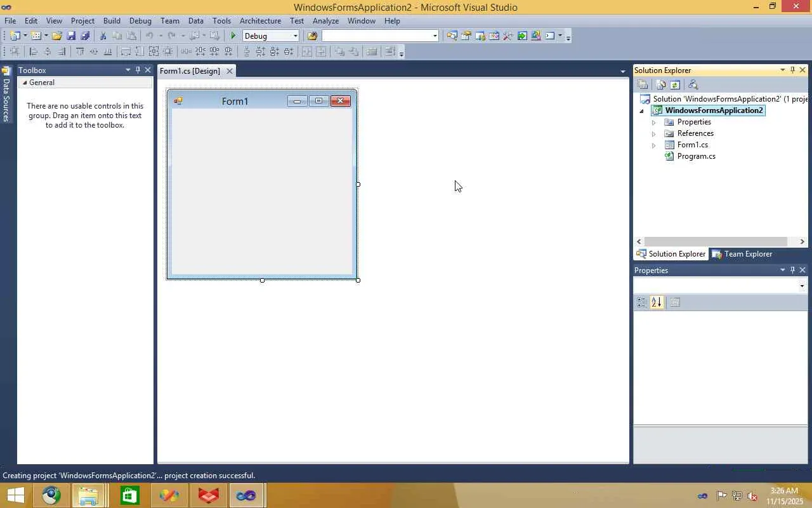Image resolution: width=812 pixels, height=508 pixels.
Task: Undo the last action with the Undo arrow
Action: click(x=150, y=36)
